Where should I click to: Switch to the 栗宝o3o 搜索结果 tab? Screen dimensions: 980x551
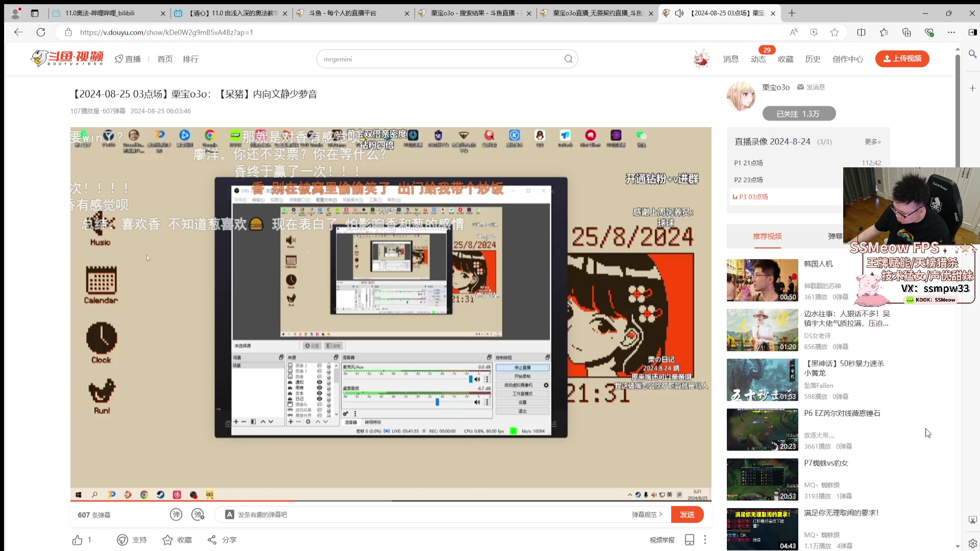pos(475,13)
